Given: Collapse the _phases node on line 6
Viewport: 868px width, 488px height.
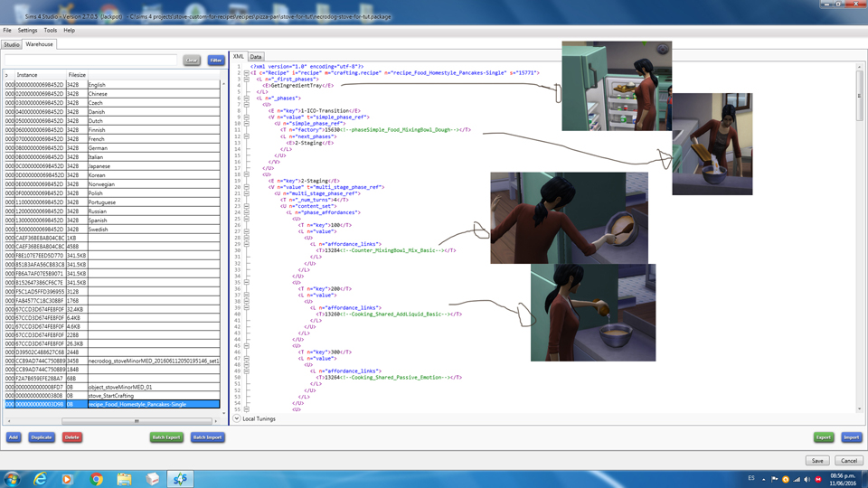Looking at the screenshot, I should [246, 98].
